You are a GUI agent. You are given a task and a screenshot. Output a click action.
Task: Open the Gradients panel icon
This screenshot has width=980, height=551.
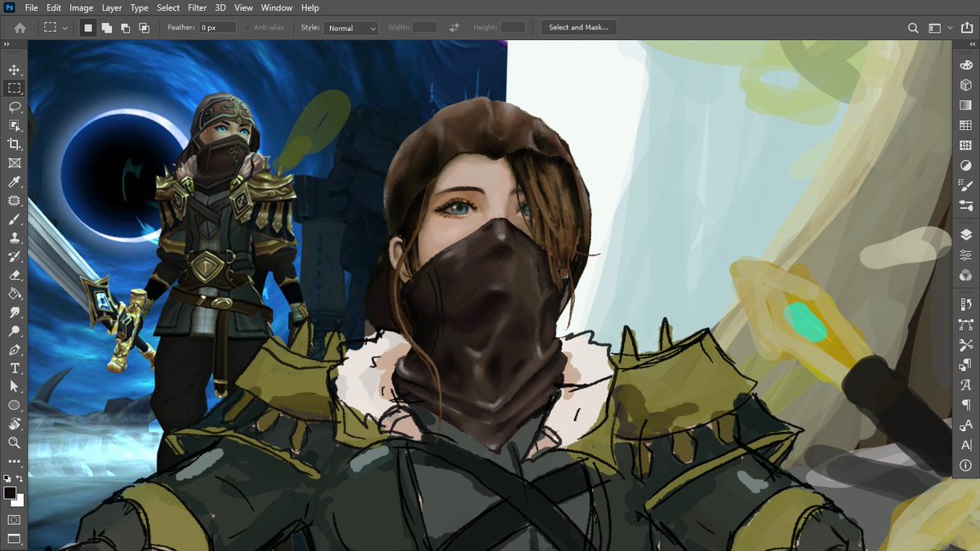pos(966,105)
